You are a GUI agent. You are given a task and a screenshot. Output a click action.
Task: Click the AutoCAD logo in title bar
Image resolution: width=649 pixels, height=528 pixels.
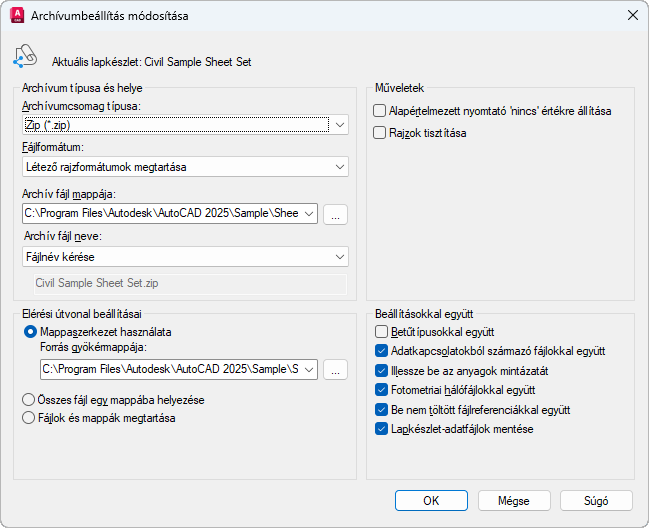point(17,16)
